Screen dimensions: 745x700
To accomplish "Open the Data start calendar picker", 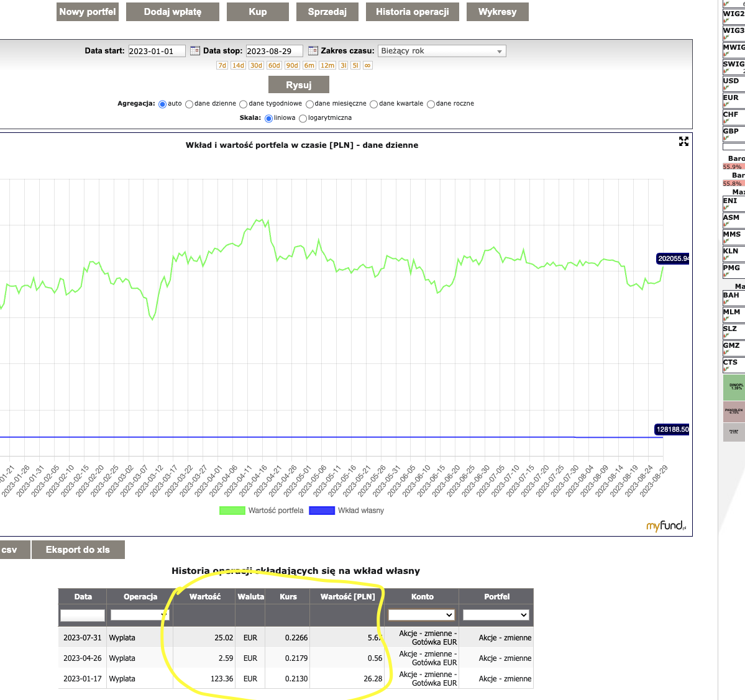I will tap(195, 51).
